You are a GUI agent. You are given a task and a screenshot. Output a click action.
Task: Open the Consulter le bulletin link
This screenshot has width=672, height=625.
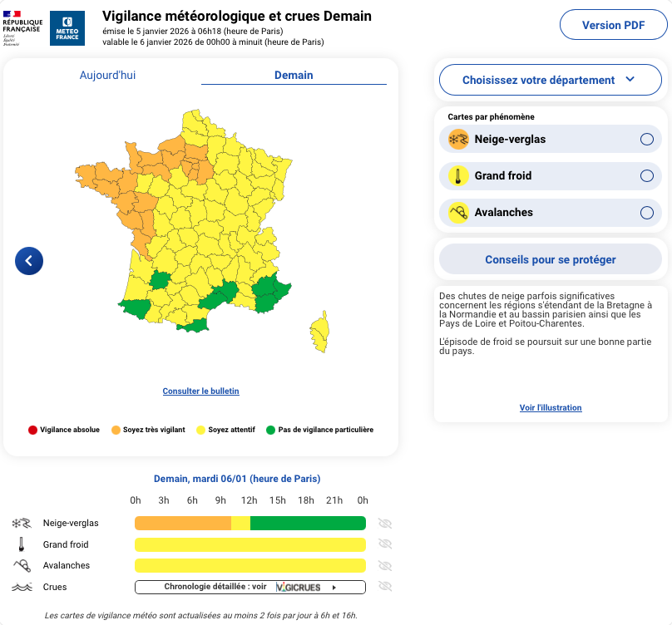[x=200, y=391]
